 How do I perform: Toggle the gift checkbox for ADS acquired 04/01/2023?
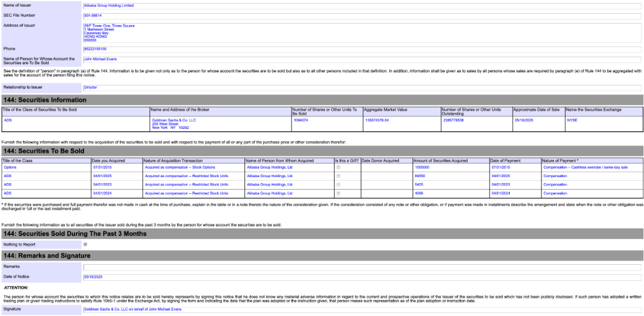339,184
